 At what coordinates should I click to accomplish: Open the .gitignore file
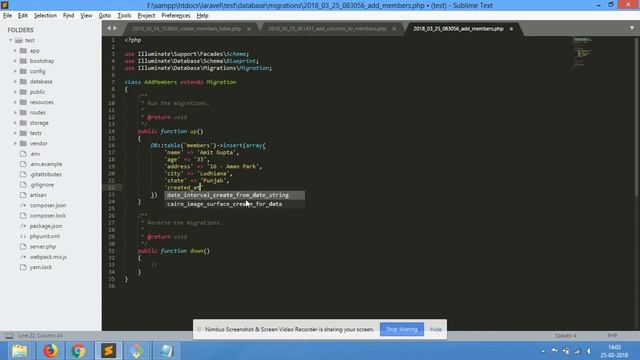tap(42, 185)
